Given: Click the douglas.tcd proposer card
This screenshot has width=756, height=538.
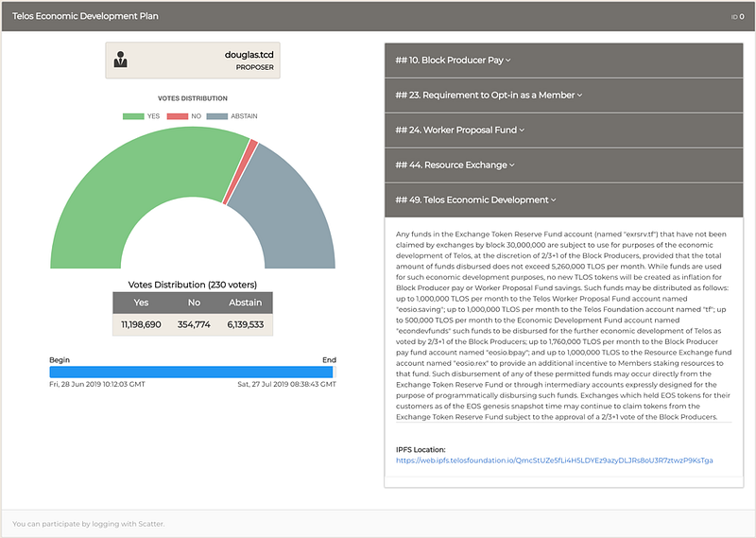Looking at the screenshot, I should tap(193, 61).
